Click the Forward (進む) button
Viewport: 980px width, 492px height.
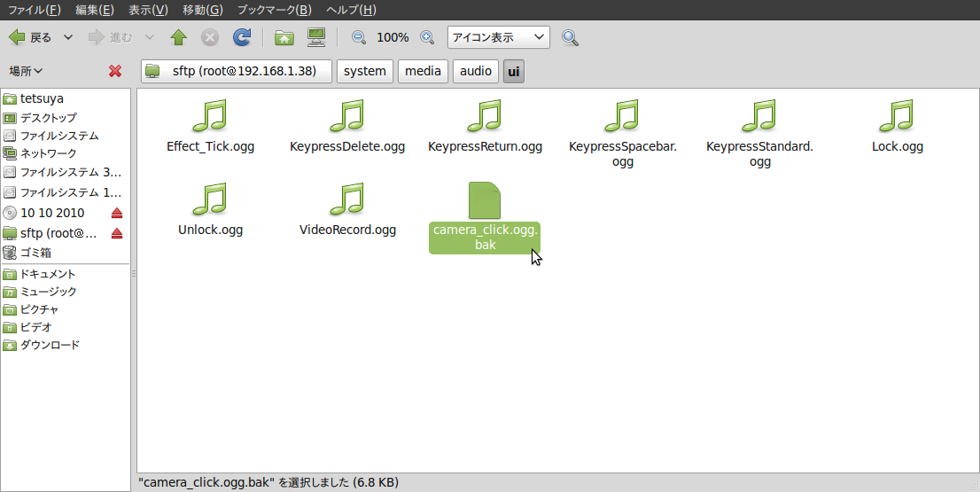coord(110,37)
